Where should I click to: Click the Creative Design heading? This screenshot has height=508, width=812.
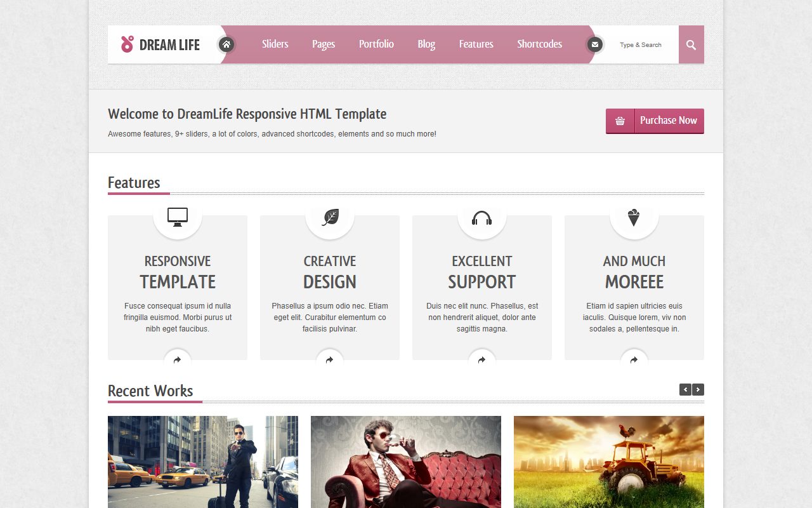(330, 272)
